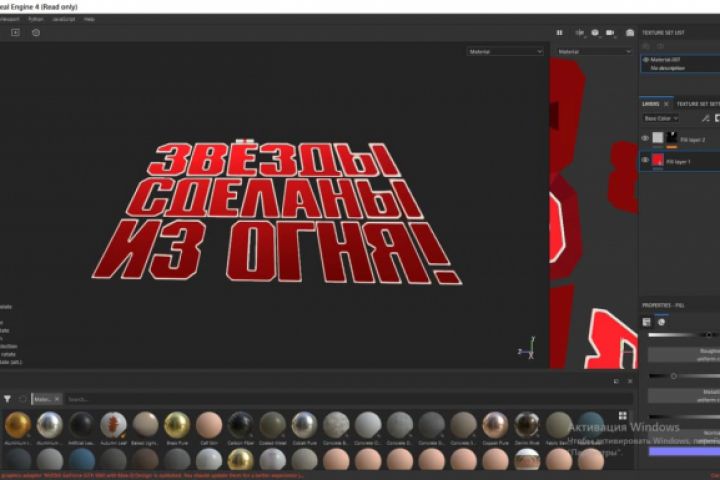Image resolution: width=720 pixels, height=480 pixels.
Task: Select the grey thumbnail of Fill layer 2
Action: [x=658, y=138]
